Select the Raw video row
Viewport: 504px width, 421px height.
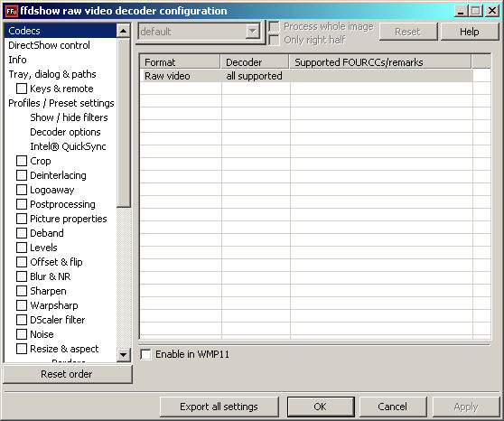pos(306,76)
